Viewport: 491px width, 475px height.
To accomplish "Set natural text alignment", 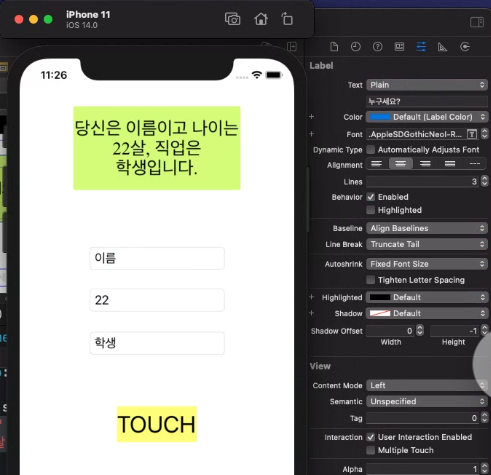I will coord(475,164).
